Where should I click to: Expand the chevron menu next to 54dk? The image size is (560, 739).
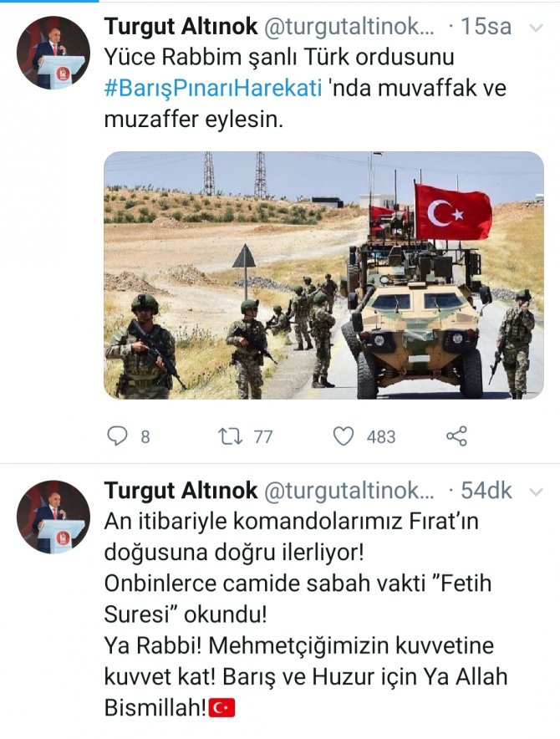536,492
